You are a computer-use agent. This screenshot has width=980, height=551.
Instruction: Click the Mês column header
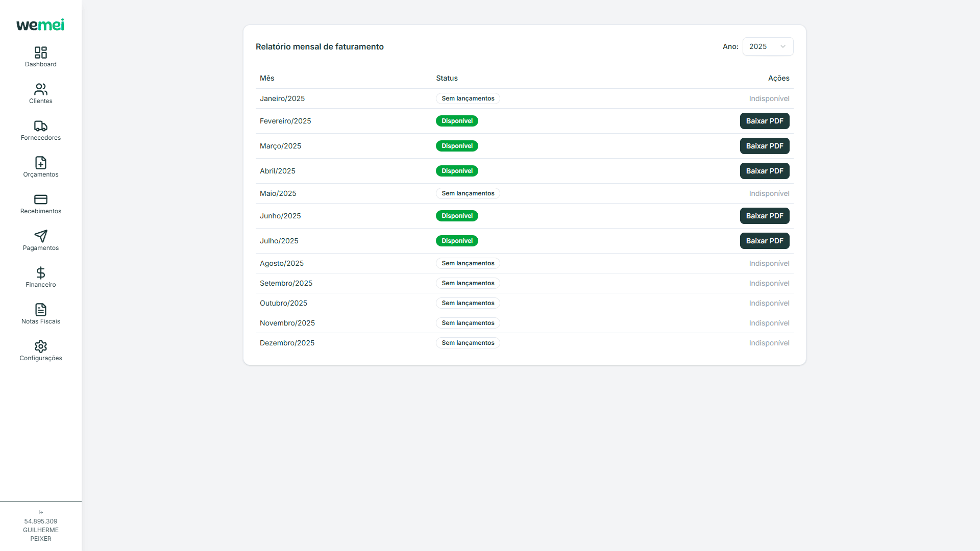[267, 78]
